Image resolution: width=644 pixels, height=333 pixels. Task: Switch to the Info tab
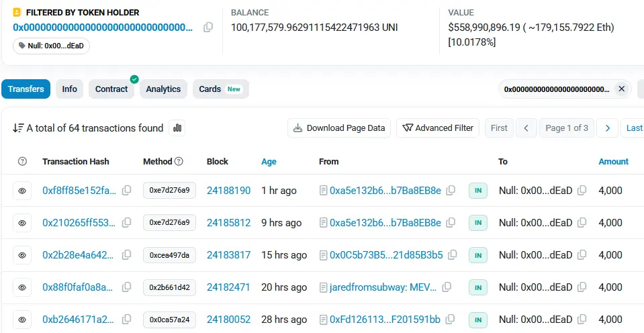(69, 89)
